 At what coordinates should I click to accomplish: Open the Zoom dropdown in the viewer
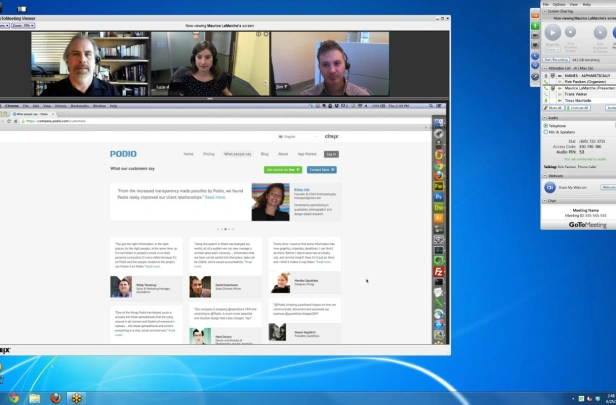click(x=23, y=26)
